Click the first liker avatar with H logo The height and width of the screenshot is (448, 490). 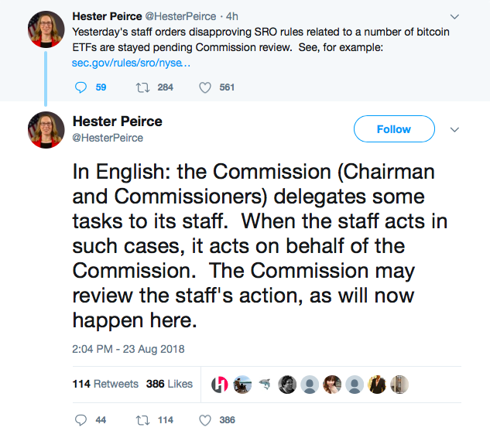click(220, 385)
